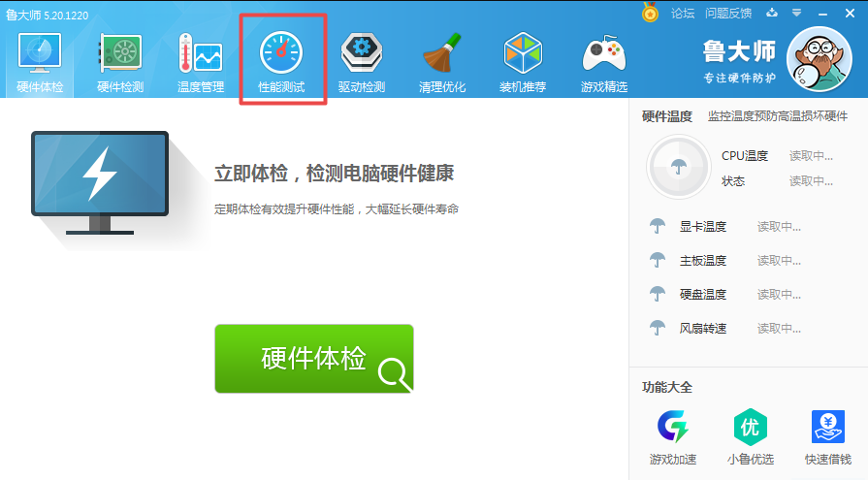Click the 论坛 link
868x480 pixels.
coord(683,14)
